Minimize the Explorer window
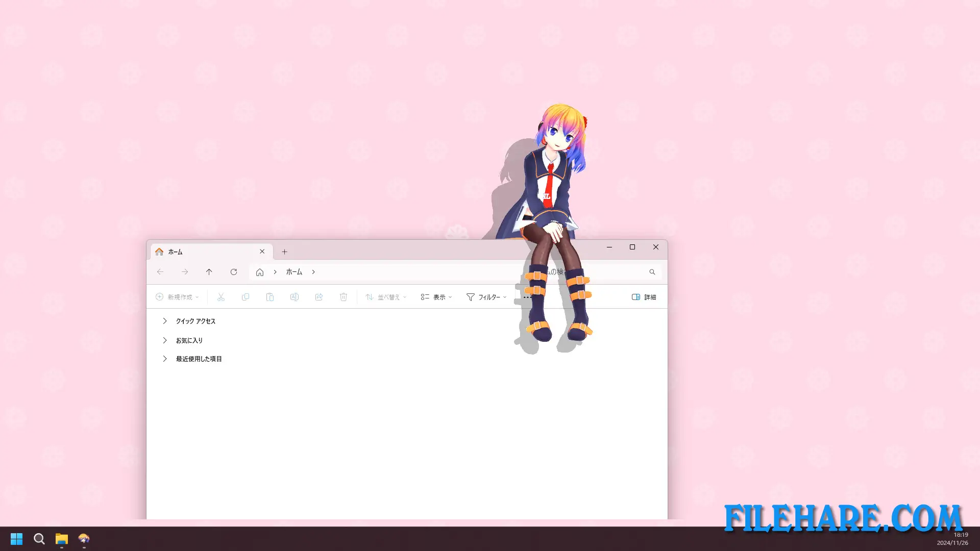The image size is (980, 551). [609, 247]
